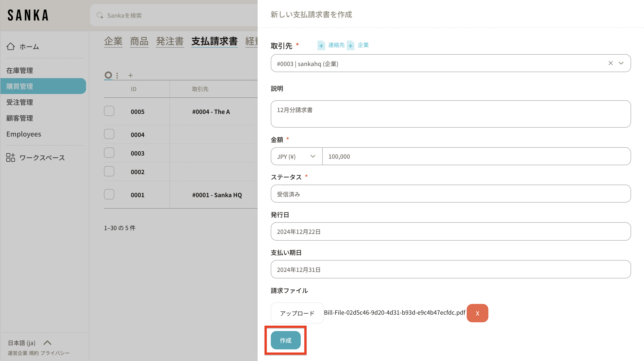644x361 pixels.
Task: Clear the selected sankahq partner
Action: [610, 63]
